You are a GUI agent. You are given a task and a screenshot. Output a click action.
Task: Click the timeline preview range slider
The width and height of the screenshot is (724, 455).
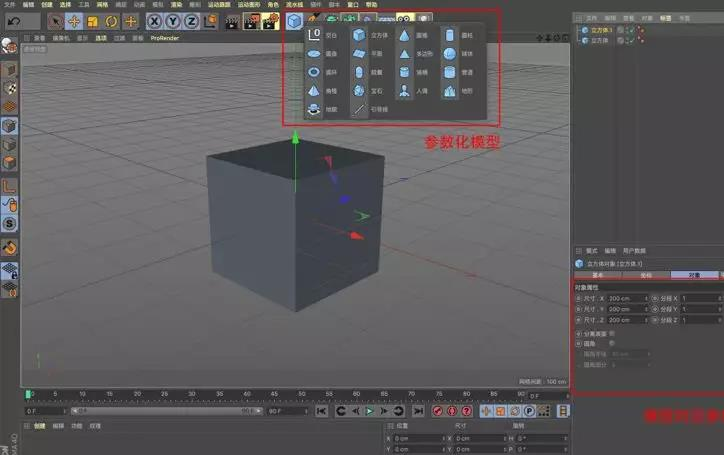[x=167, y=411]
